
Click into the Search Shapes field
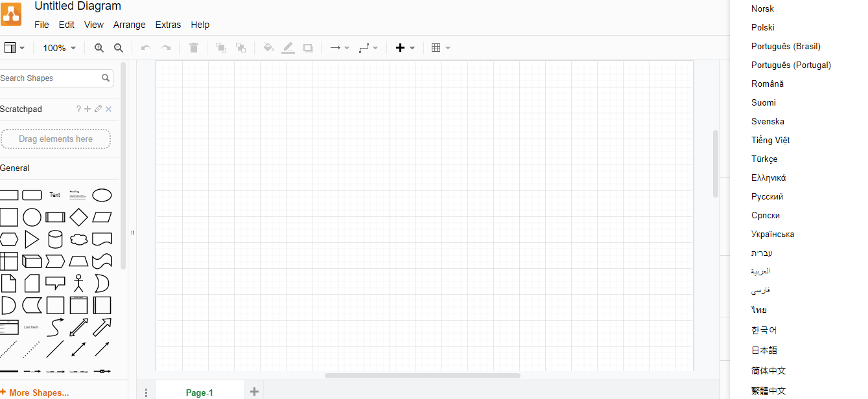(49, 78)
